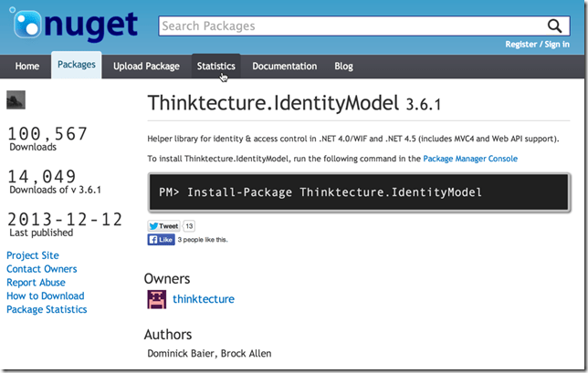Click the package icon thumbnail
588x373 pixels.
16,99
